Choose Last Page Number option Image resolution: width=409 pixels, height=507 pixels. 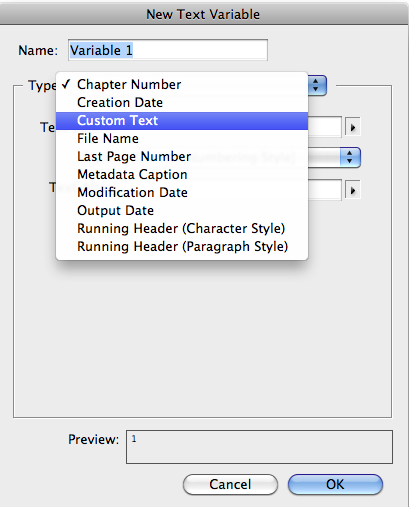pos(182,157)
